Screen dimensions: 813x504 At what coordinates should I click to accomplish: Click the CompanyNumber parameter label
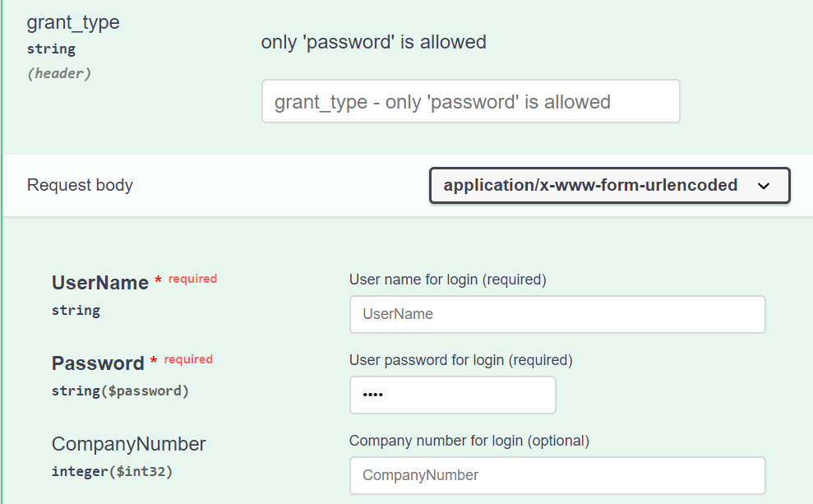click(x=128, y=444)
